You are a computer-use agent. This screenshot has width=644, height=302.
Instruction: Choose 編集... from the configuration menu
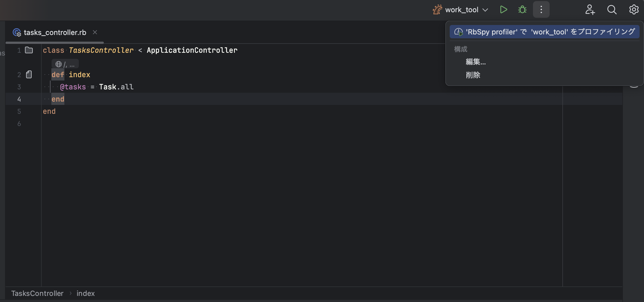(x=476, y=62)
